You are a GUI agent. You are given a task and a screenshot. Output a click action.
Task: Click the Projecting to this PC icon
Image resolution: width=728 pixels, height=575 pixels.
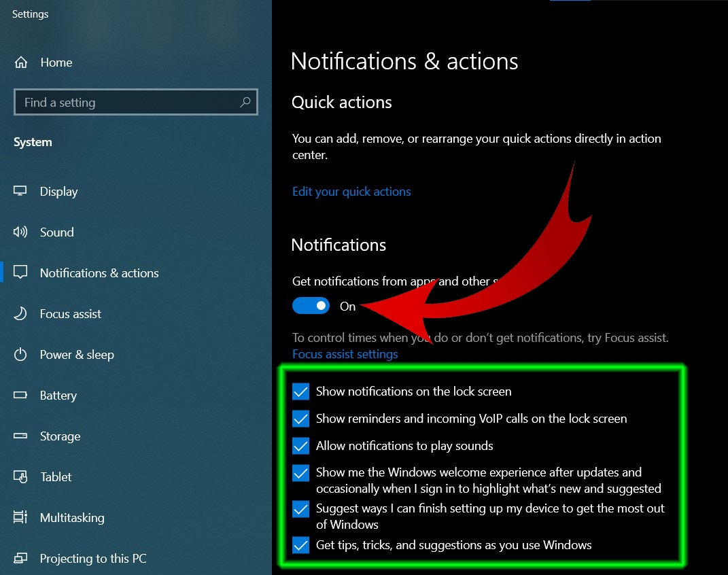click(20, 558)
